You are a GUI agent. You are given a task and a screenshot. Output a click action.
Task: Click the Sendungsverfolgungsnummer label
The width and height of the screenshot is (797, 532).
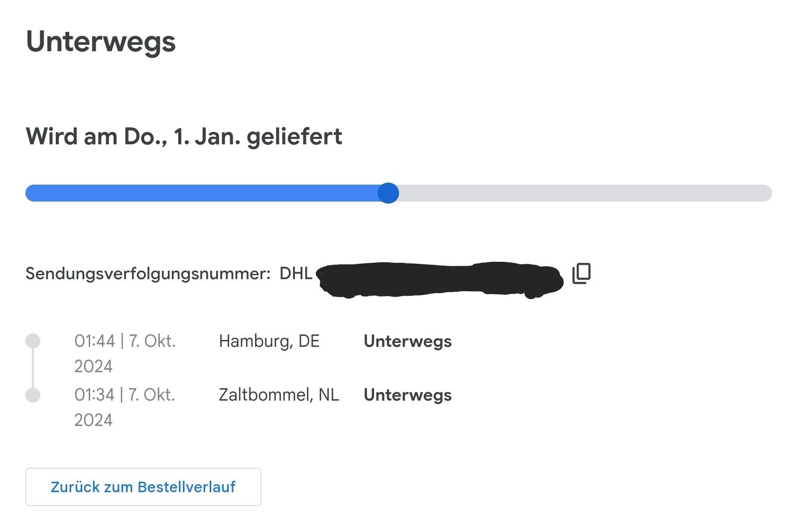148,274
